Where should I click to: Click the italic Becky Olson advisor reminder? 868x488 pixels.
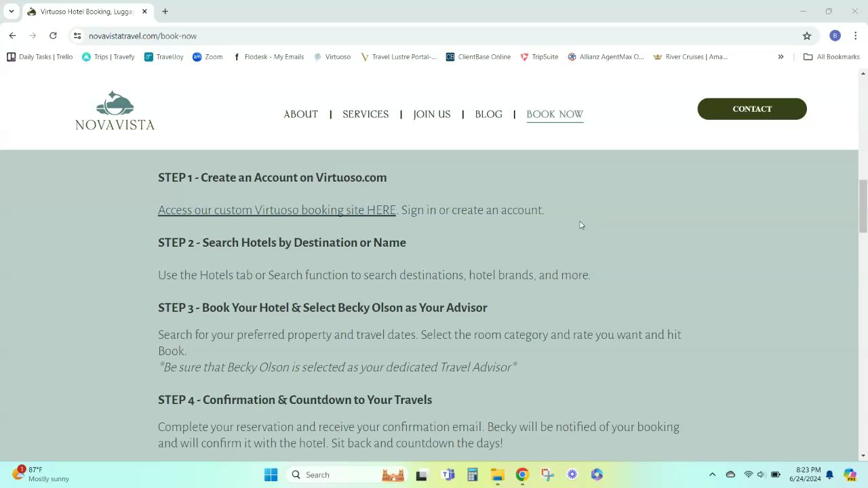(338, 367)
